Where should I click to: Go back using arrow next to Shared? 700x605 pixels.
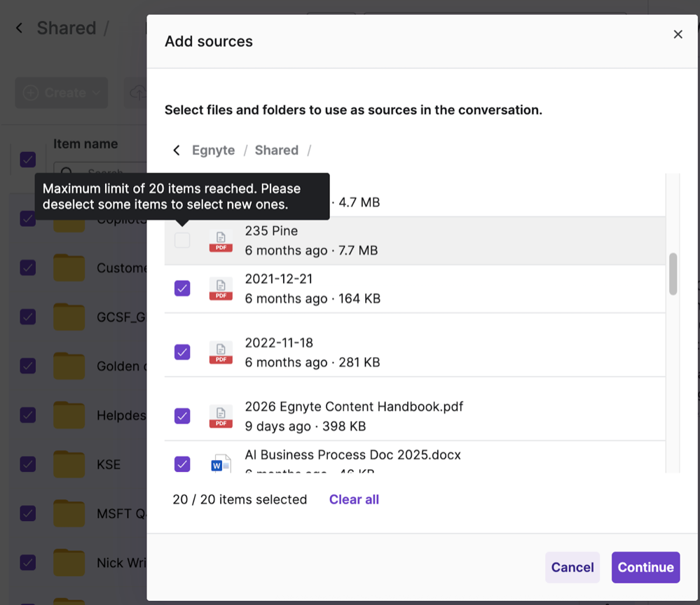[x=20, y=28]
